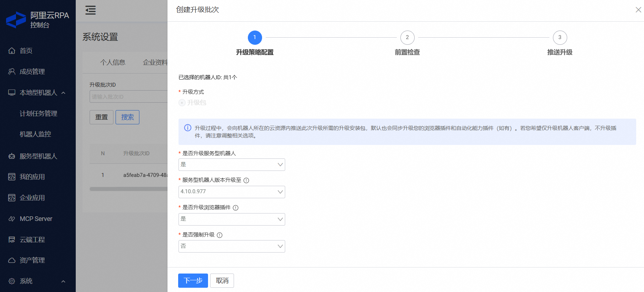Open the 是否升级服务型机器人 dropdown
Viewport: 644px width, 292px height.
tap(232, 164)
